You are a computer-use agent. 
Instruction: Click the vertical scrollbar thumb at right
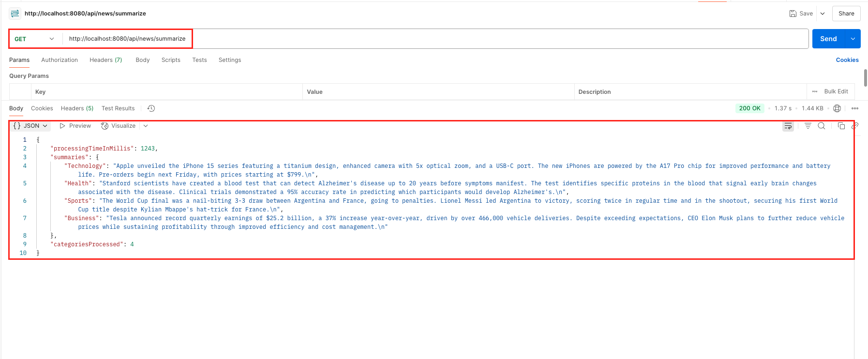tap(865, 78)
